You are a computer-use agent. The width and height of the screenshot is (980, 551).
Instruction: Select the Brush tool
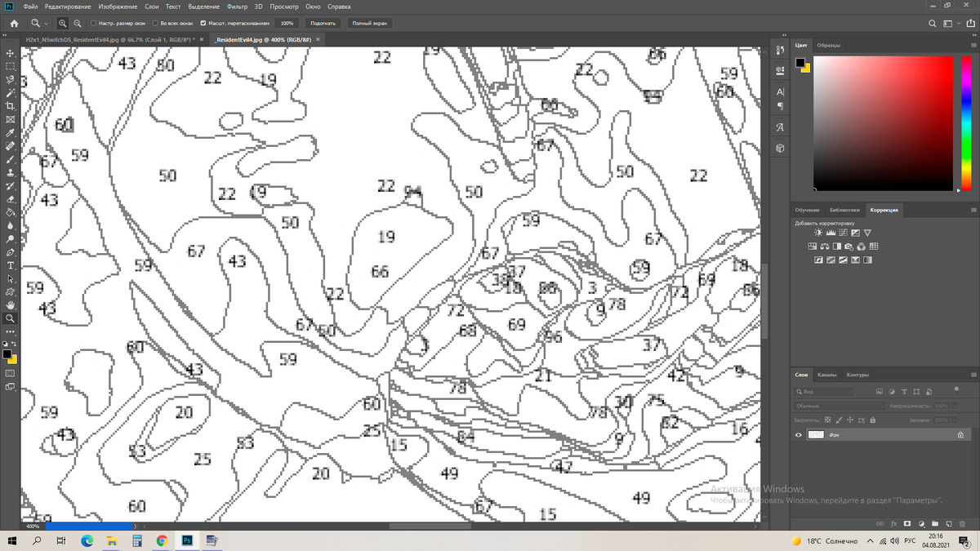(x=10, y=159)
